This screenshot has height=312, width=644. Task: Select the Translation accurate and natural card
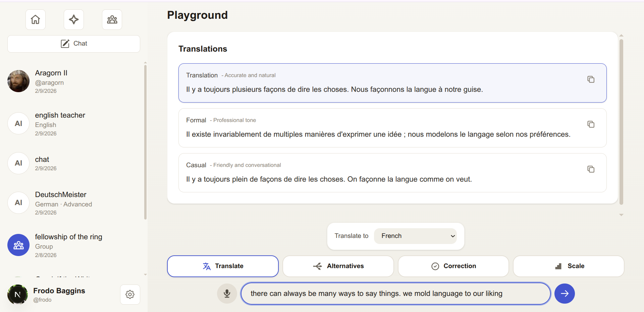coord(392,83)
